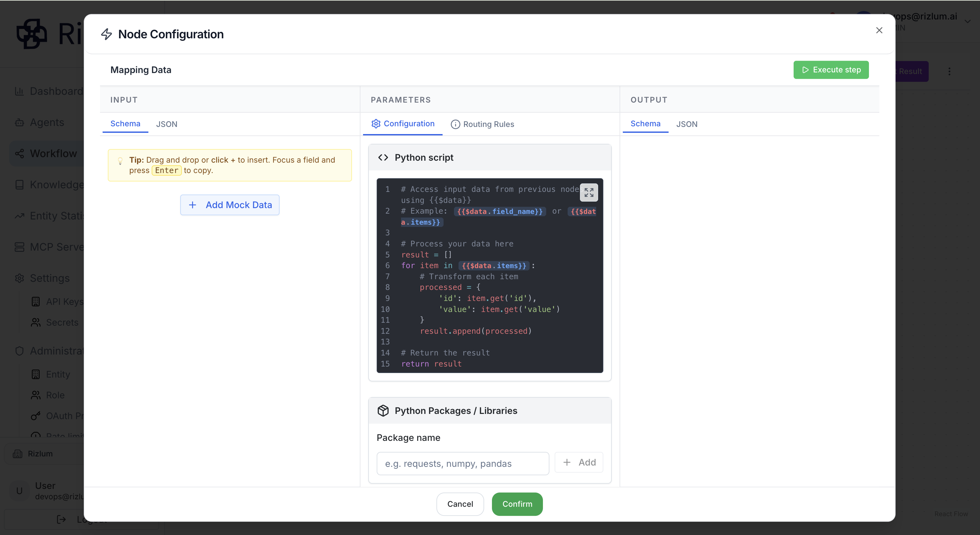
Task: Click the 'processed = {' code line
Action: click(450, 287)
